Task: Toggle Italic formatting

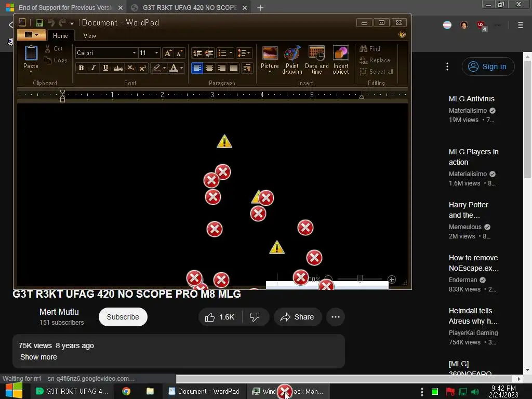Action: pos(93,68)
